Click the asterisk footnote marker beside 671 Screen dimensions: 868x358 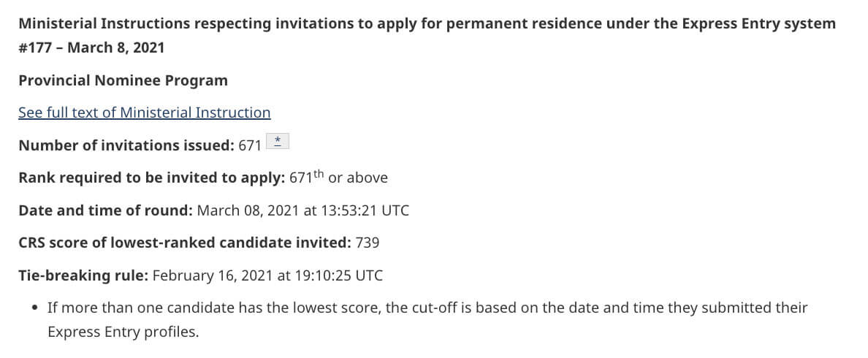[x=278, y=142]
